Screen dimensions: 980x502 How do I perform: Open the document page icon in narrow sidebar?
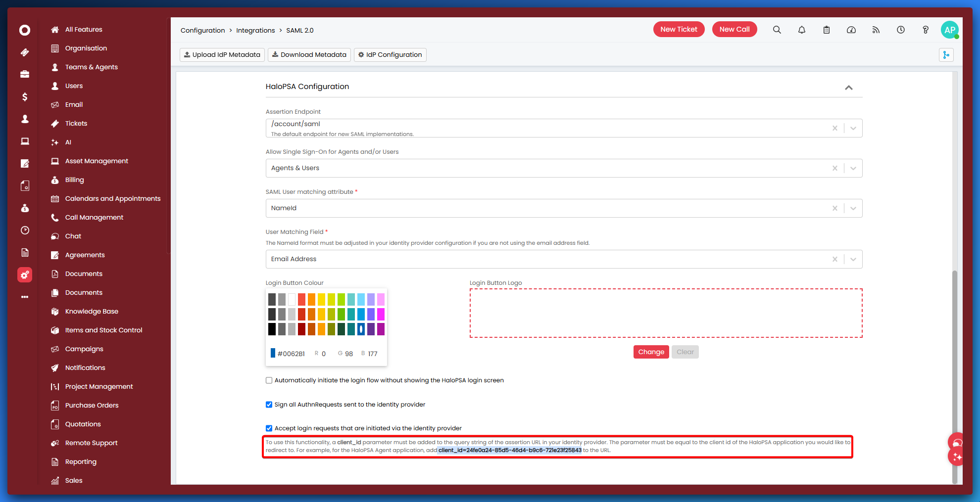(25, 253)
